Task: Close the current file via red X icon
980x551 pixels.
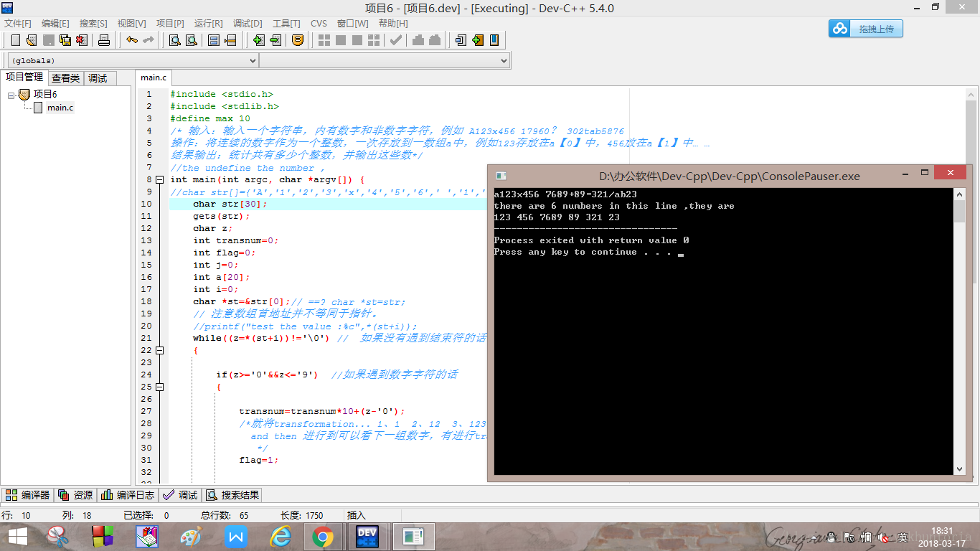Action: coord(82,40)
